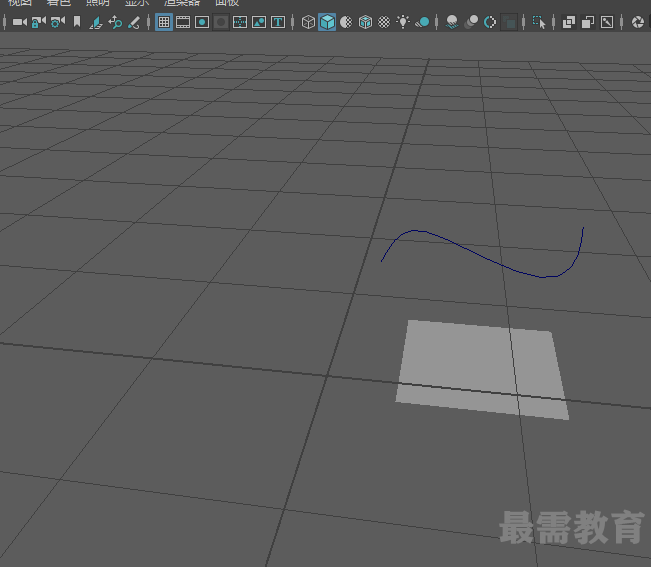Image resolution: width=651 pixels, height=567 pixels.
Task: Click the Exposure aperture icon
Action: [x=637, y=22]
